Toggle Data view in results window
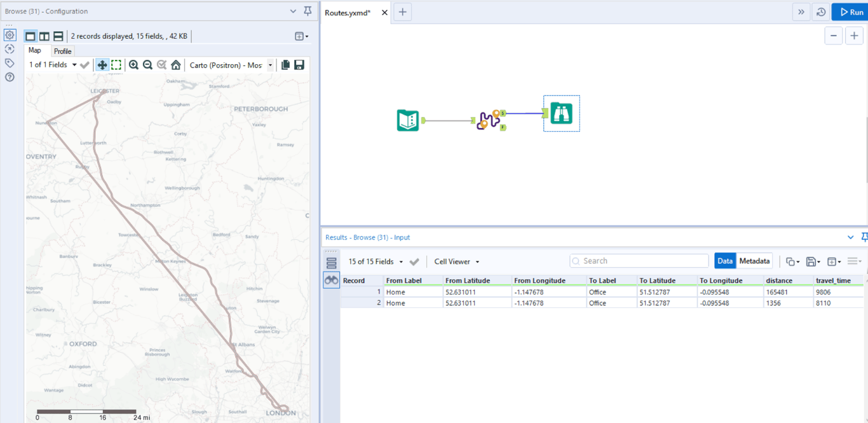The width and height of the screenshot is (868, 423). point(725,261)
